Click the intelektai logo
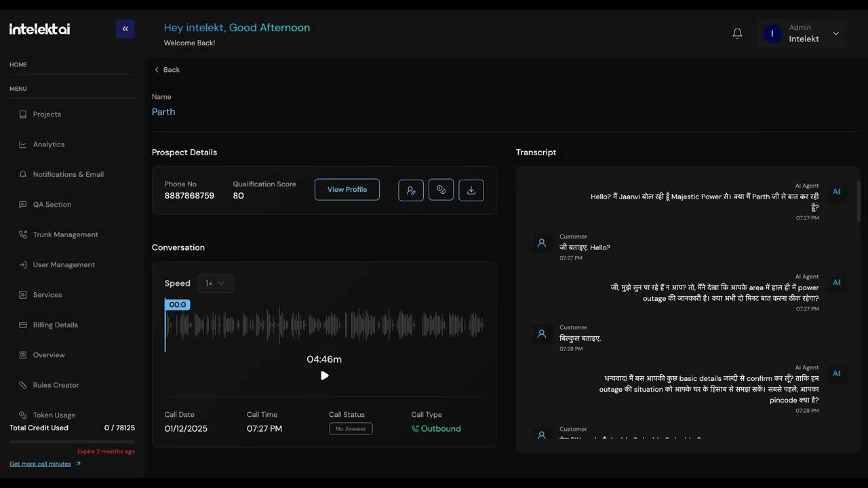This screenshot has width=868, height=488. tap(39, 29)
